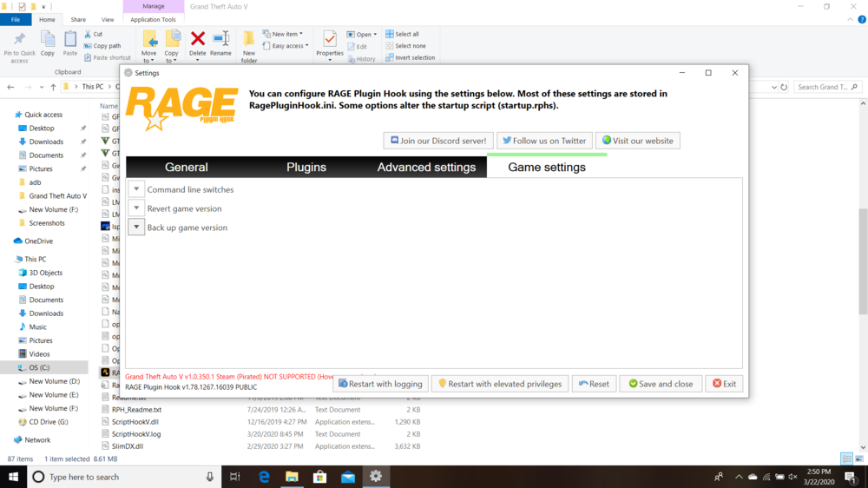Select Network in navigation pane
This screenshot has height=488, width=868.
(x=37, y=440)
